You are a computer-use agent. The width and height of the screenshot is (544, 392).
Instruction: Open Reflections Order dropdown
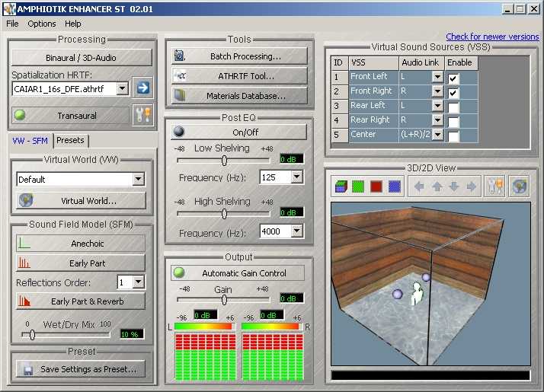pos(139,282)
